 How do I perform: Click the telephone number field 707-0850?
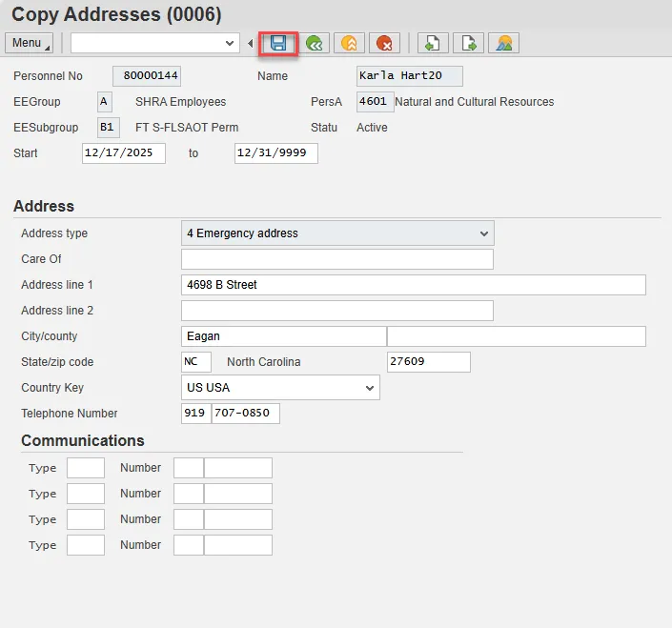pos(245,414)
